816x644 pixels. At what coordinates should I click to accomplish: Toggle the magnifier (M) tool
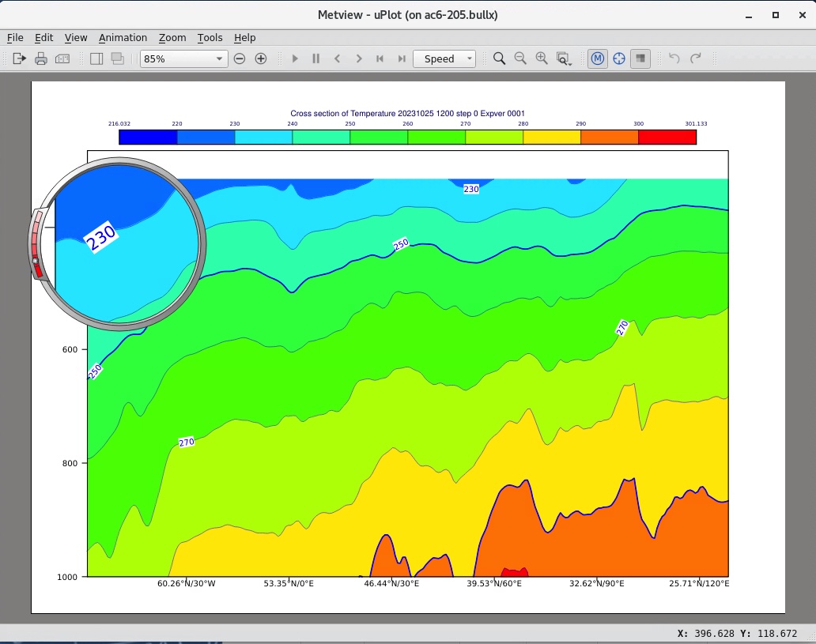[x=598, y=58]
